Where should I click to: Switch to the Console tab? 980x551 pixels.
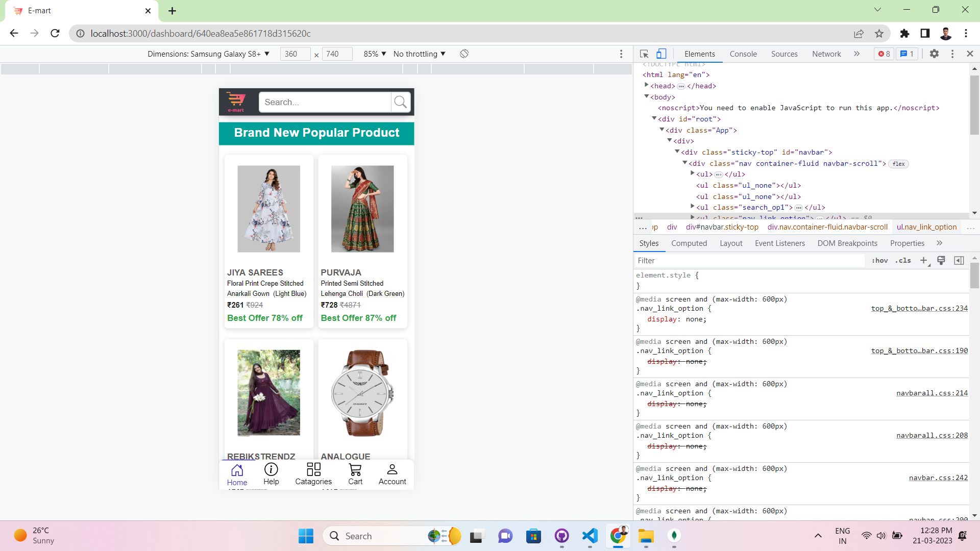[743, 54]
